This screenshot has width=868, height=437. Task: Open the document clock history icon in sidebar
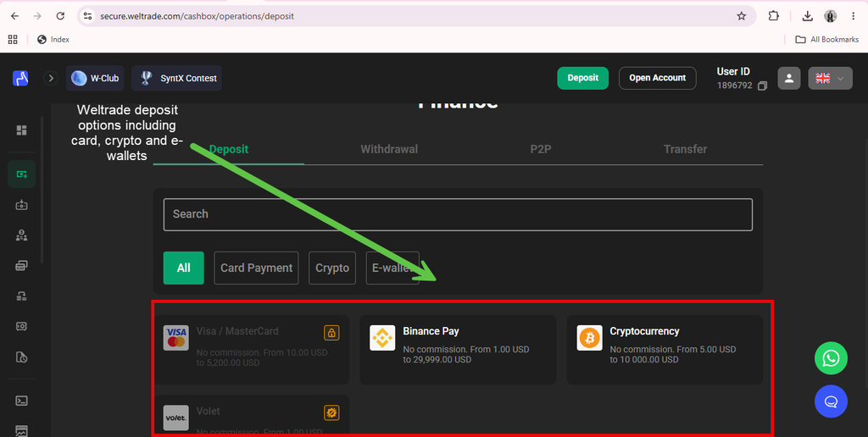[x=21, y=357]
